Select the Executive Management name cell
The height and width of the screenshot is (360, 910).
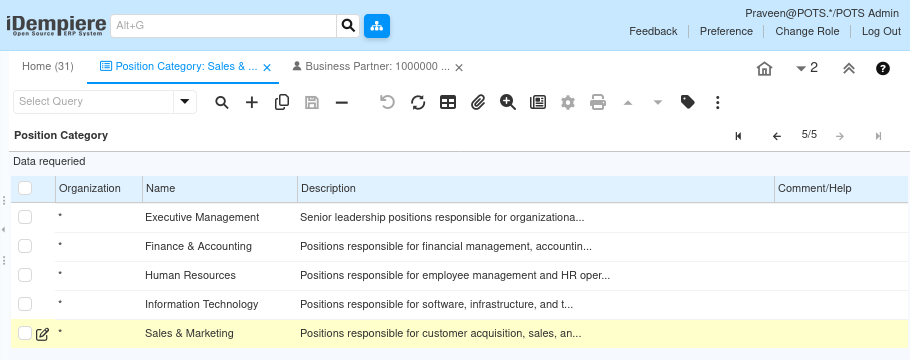202,217
